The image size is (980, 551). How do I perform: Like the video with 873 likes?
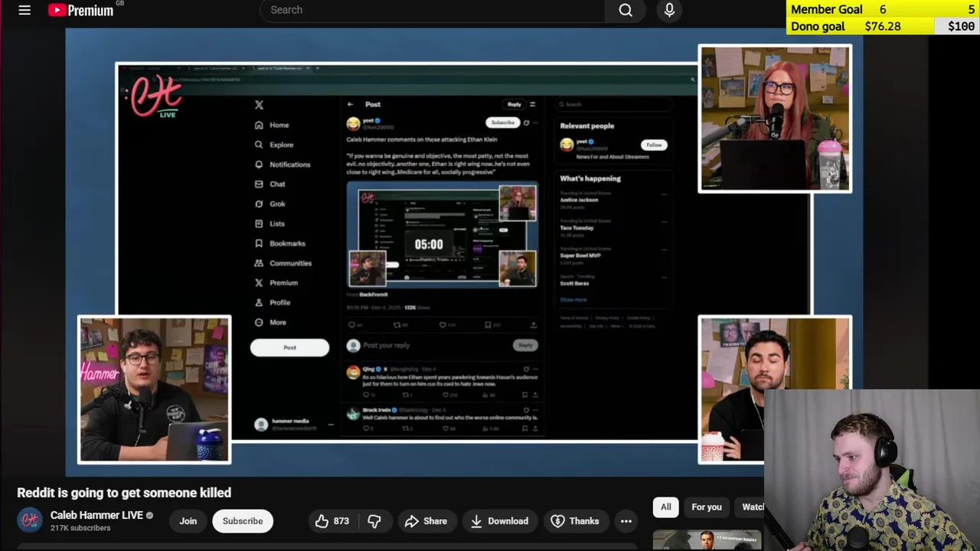[332, 521]
